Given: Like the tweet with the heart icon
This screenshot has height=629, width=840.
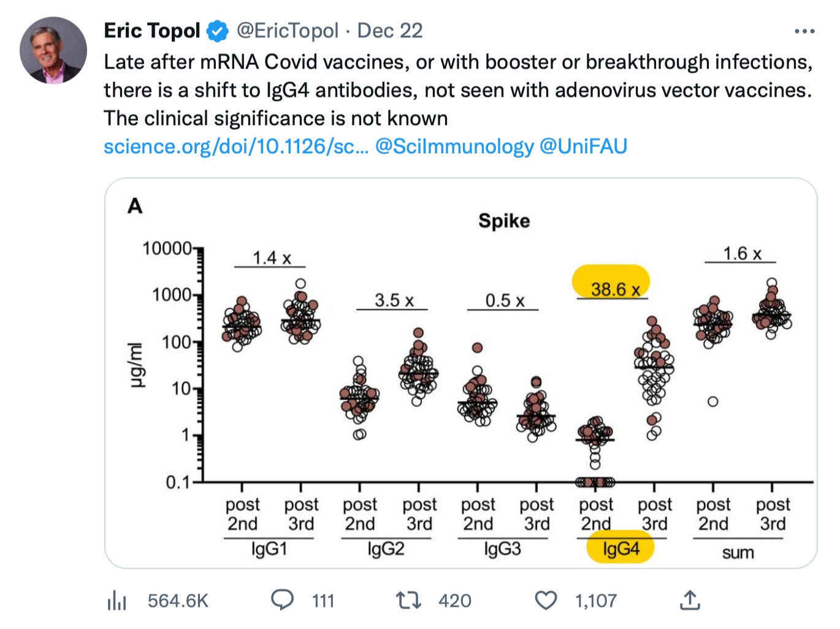Looking at the screenshot, I should pyautogui.click(x=546, y=600).
